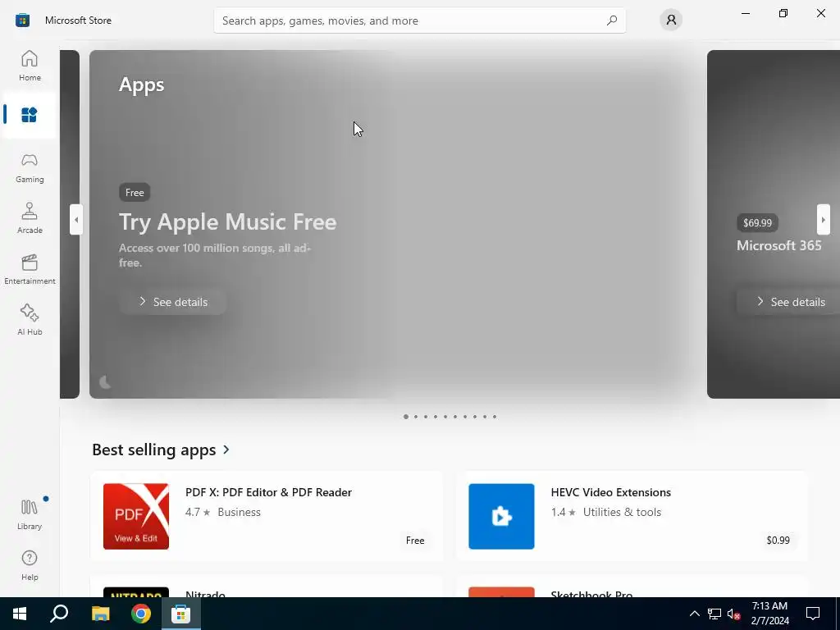Show the next carousel slide
The height and width of the screenshot is (630, 840).
(x=824, y=220)
